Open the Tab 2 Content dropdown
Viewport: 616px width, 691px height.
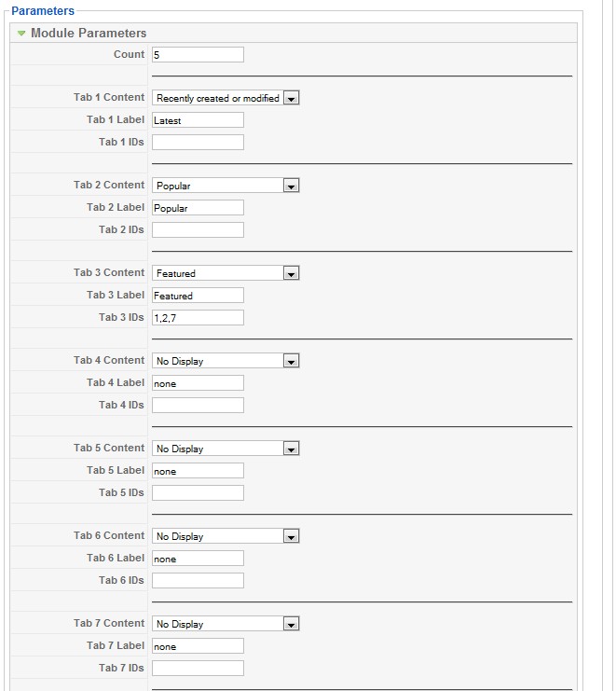click(x=226, y=186)
